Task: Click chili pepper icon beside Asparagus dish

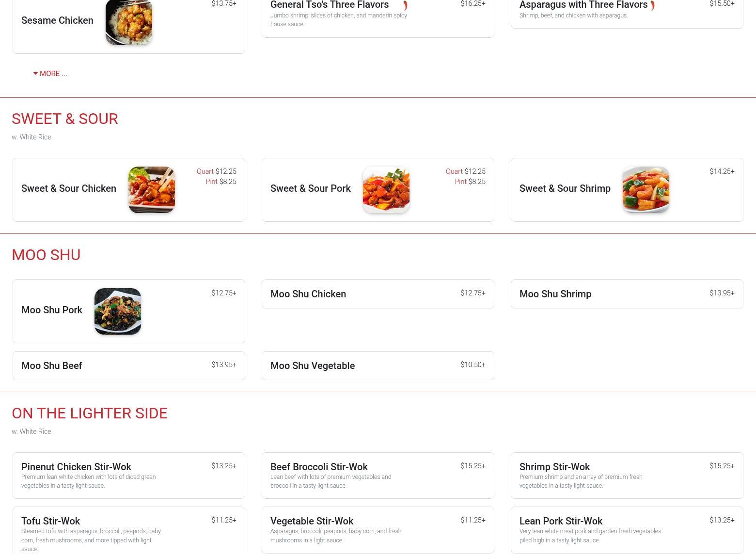Action: [653, 5]
